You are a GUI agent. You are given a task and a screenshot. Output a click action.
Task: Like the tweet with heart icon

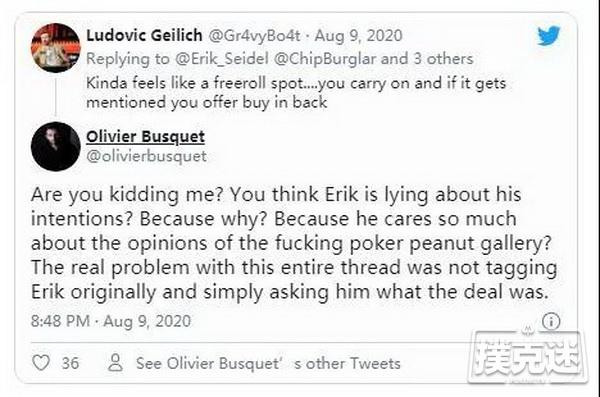[41, 363]
